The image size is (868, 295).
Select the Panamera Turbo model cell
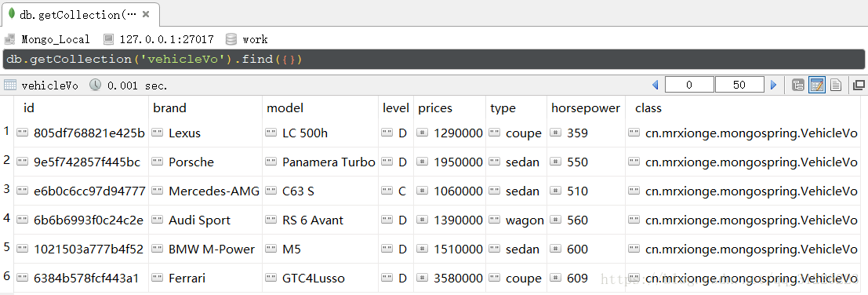321,162
